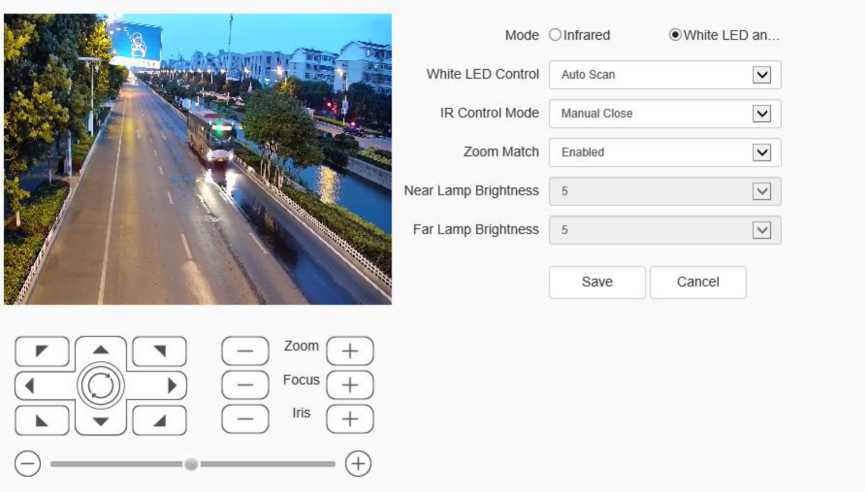Tilt camera down with down arrow
Viewport: 865px width, 492px height.
101,420
